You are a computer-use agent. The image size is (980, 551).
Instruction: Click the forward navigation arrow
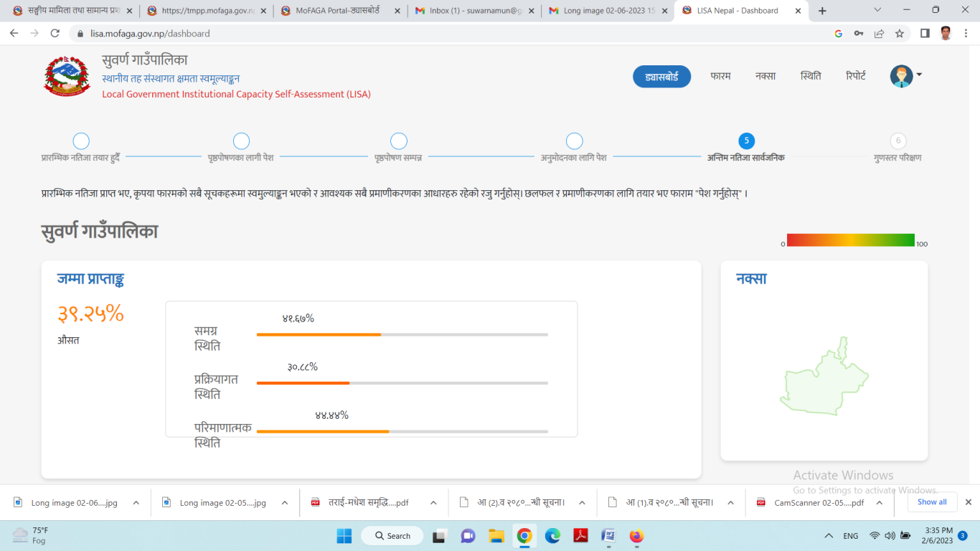pyautogui.click(x=34, y=33)
